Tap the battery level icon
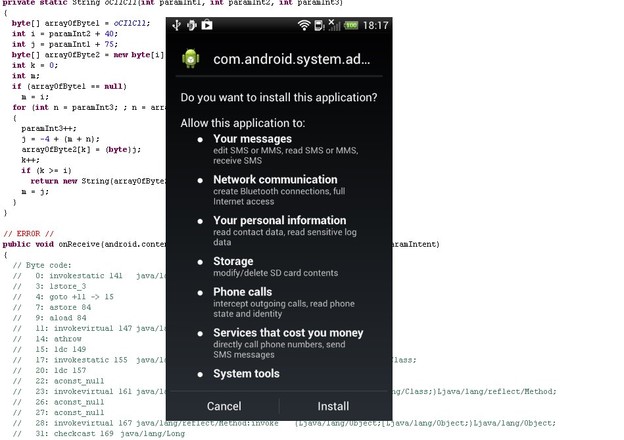 351,25
